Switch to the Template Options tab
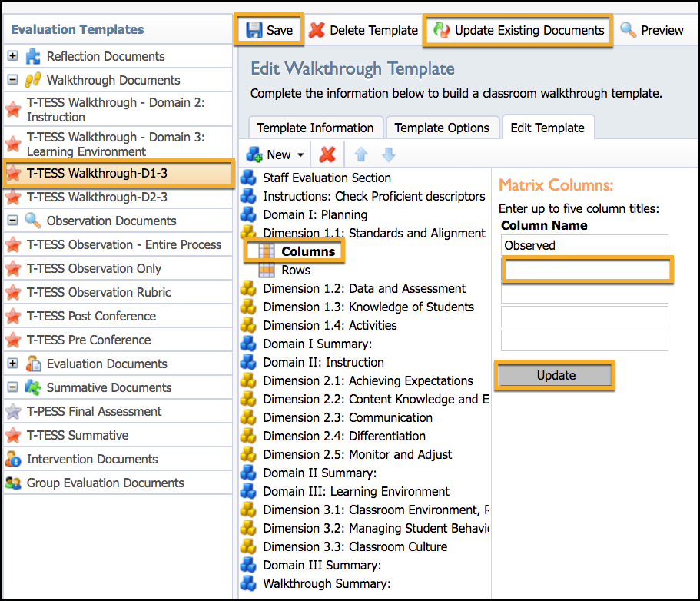Screen dimensions: 700x601 click(442, 128)
